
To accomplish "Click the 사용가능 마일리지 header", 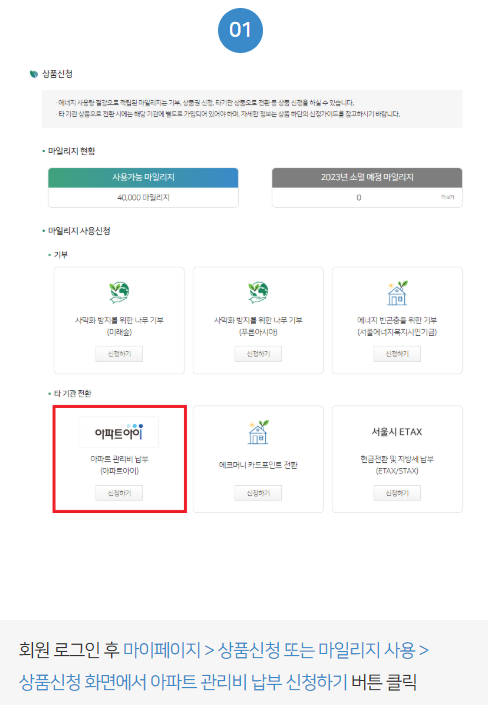I will tap(143, 177).
